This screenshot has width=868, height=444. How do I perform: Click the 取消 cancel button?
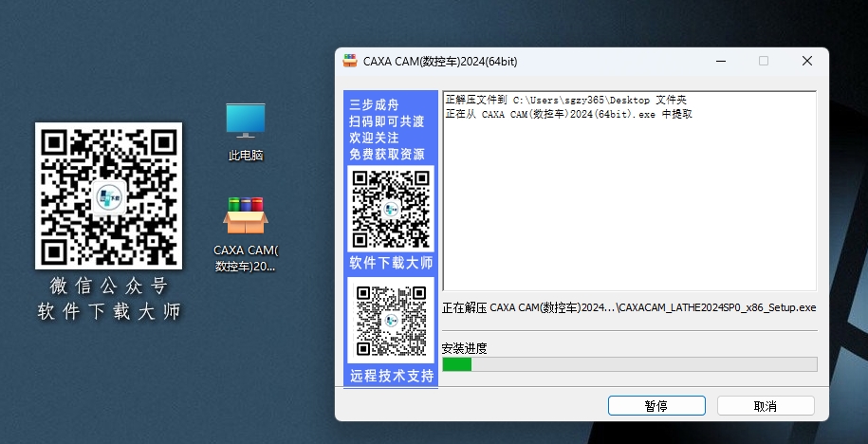click(x=766, y=406)
